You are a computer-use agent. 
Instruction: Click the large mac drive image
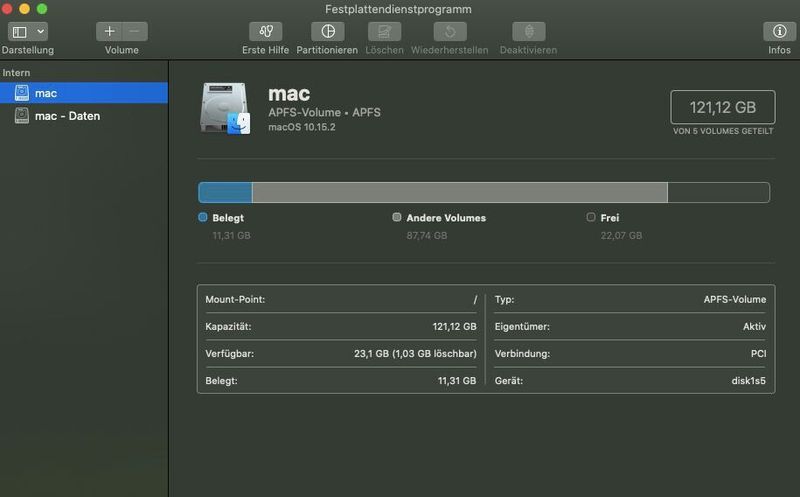225,108
